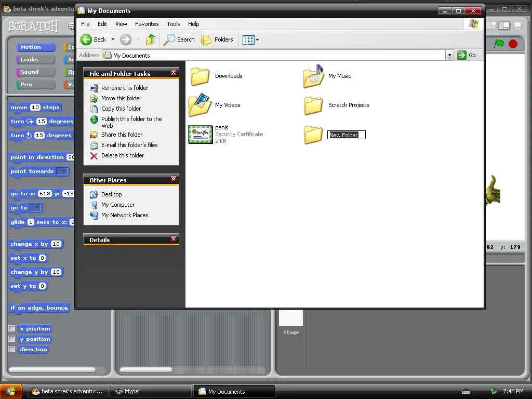Click the move 10 steps block
Viewport: 532px width, 399px height.
pyautogui.click(x=35, y=108)
